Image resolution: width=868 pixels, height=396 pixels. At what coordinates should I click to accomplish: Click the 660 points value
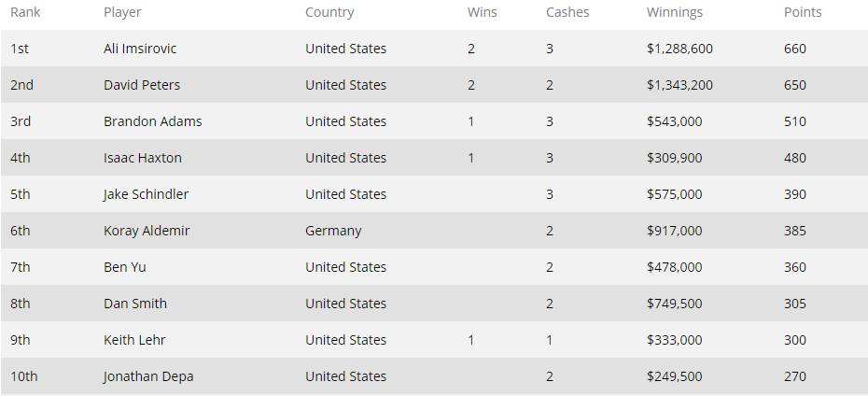pos(795,49)
